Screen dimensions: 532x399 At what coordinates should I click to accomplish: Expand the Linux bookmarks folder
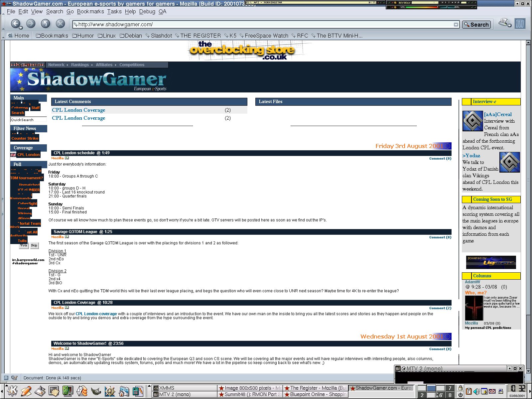[106, 36]
